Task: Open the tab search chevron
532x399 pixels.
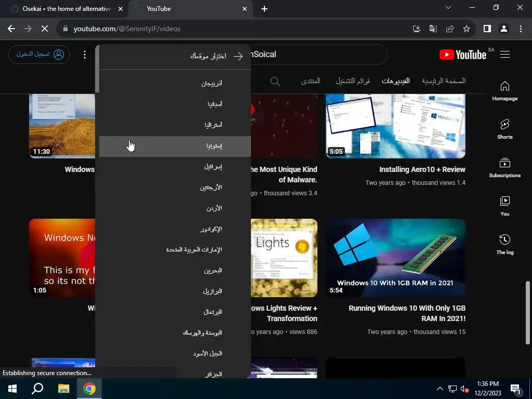Action: click(448, 7)
